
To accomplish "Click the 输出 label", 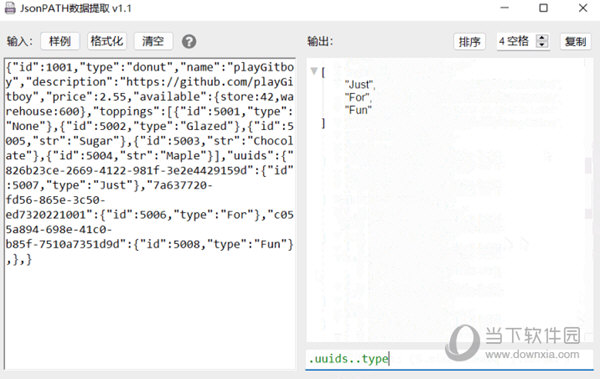I will (320, 41).
